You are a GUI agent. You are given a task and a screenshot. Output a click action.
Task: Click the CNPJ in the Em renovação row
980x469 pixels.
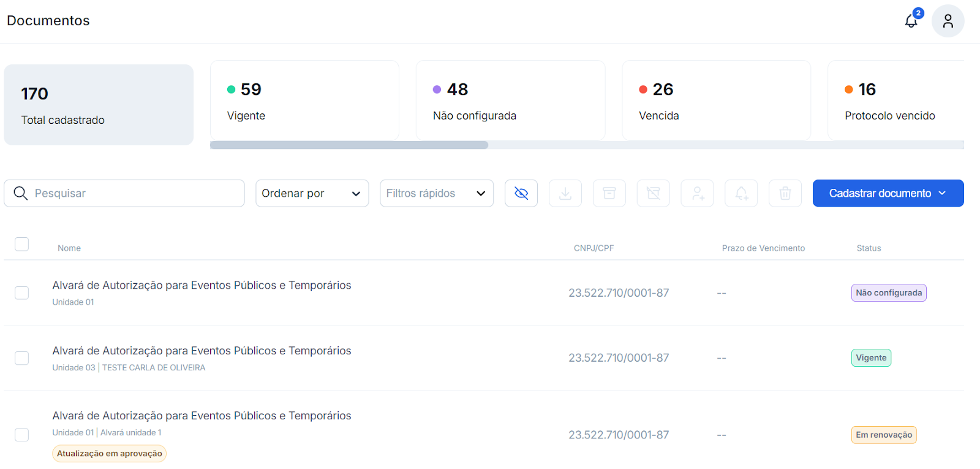pyautogui.click(x=619, y=435)
